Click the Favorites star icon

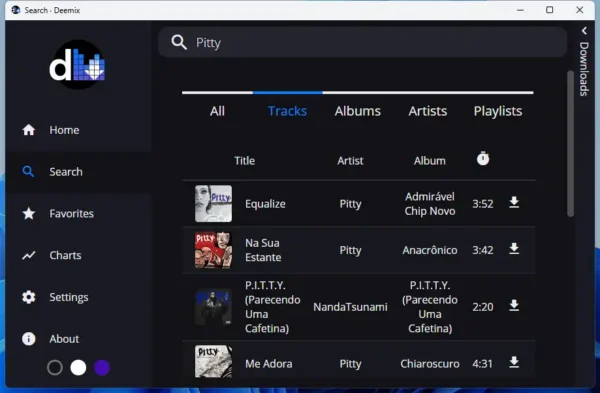[29, 213]
